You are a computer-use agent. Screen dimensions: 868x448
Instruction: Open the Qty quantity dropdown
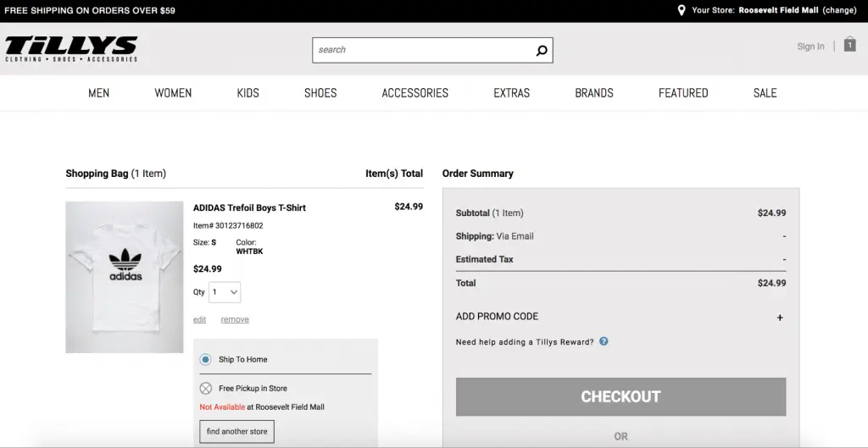(x=224, y=292)
